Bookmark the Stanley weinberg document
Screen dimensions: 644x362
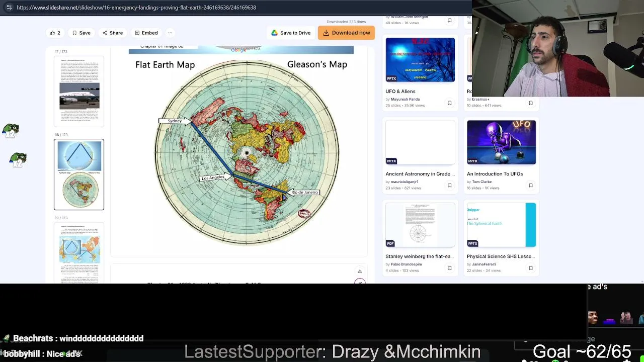449,268
